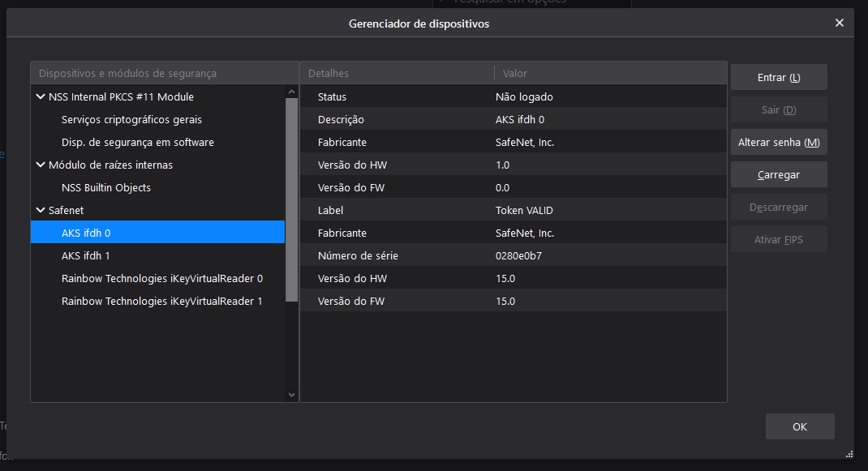Click the Valor column header
Viewport: 868px width, 471px height.
608,73
